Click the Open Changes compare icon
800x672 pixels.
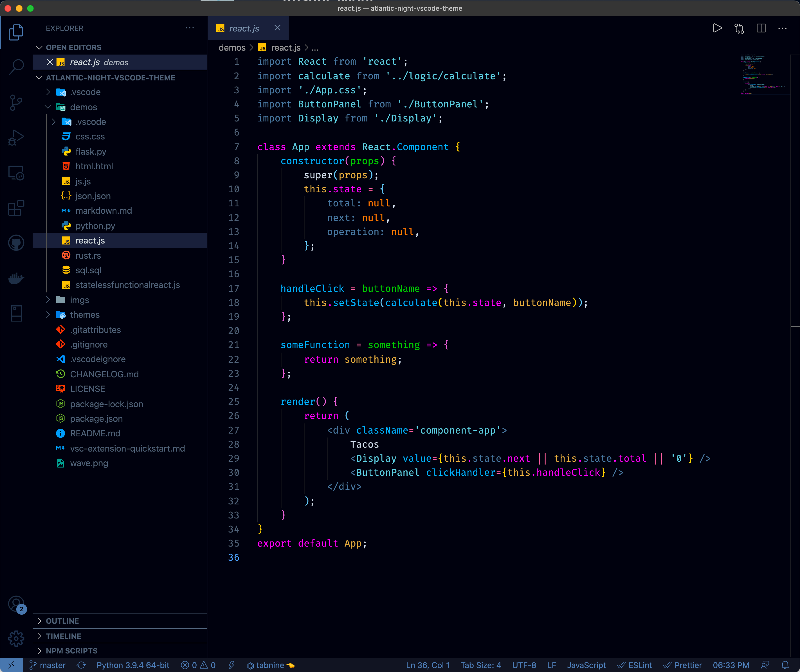[739, 28]
